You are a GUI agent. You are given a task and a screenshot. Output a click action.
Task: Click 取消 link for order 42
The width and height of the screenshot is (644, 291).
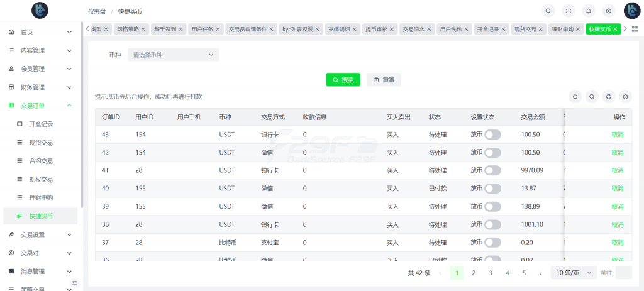[x=617, y=153]
